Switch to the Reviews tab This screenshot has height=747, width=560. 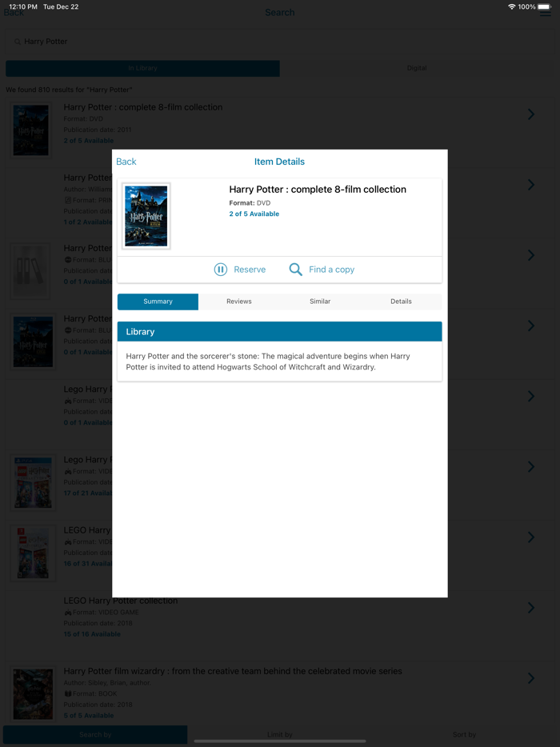click(238, 302)
